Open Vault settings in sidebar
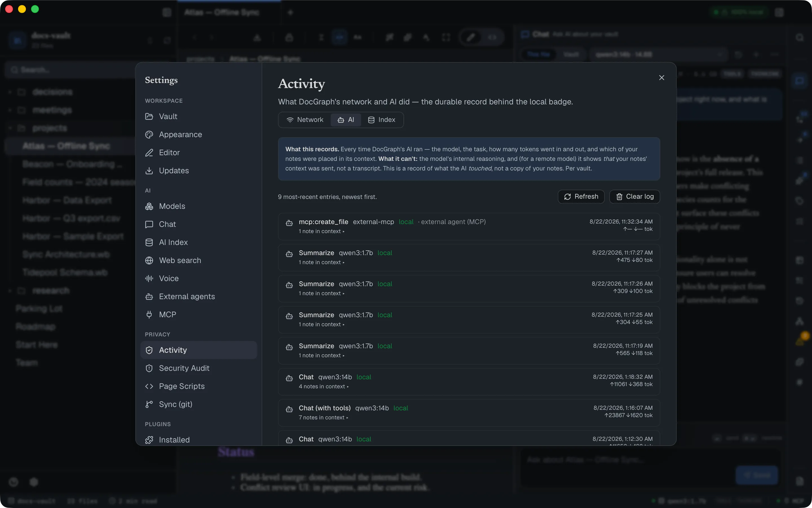The width and height of the screenshot is (812, 508). 198,116
